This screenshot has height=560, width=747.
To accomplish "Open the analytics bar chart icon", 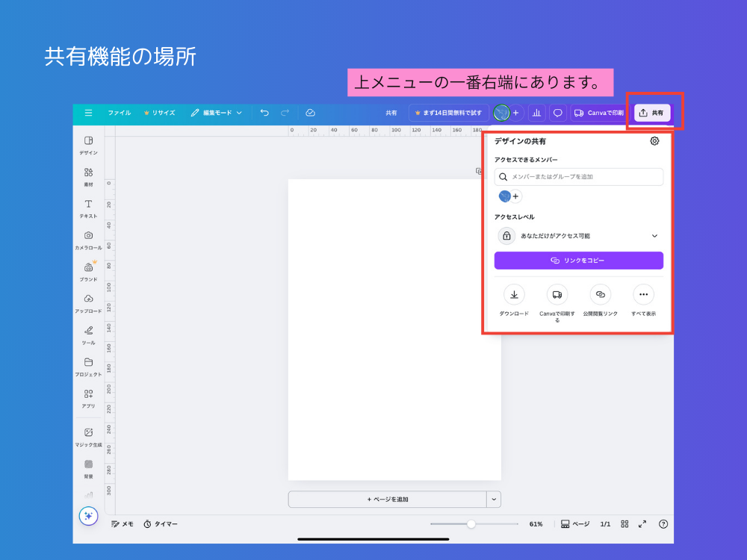I will (536, 113).
